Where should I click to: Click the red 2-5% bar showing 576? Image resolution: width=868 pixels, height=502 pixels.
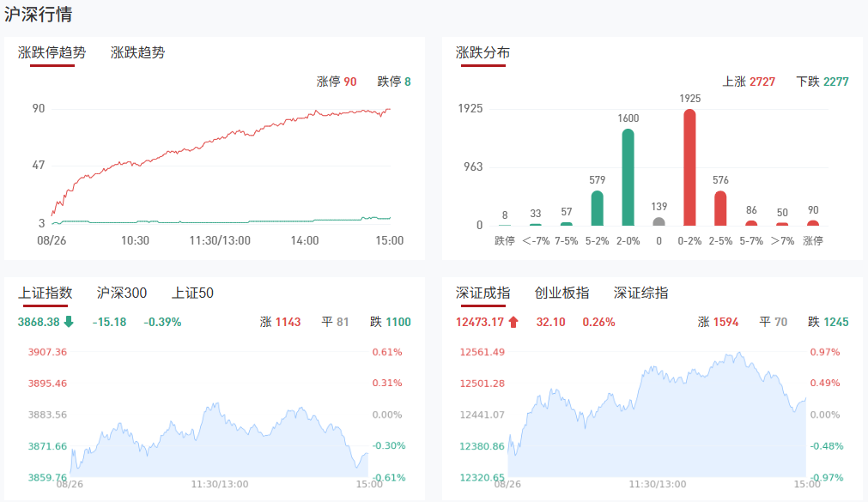click(720, 208)
